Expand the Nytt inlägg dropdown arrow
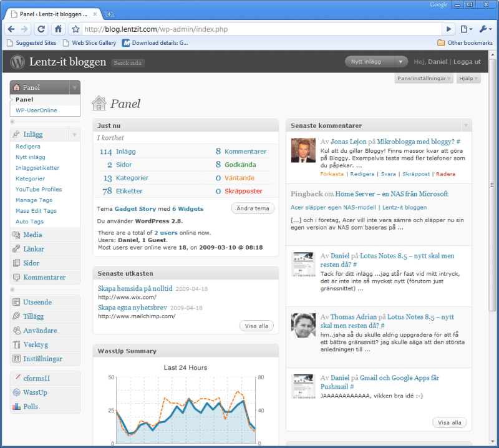 pyautogui.click(x=401, y=62)
